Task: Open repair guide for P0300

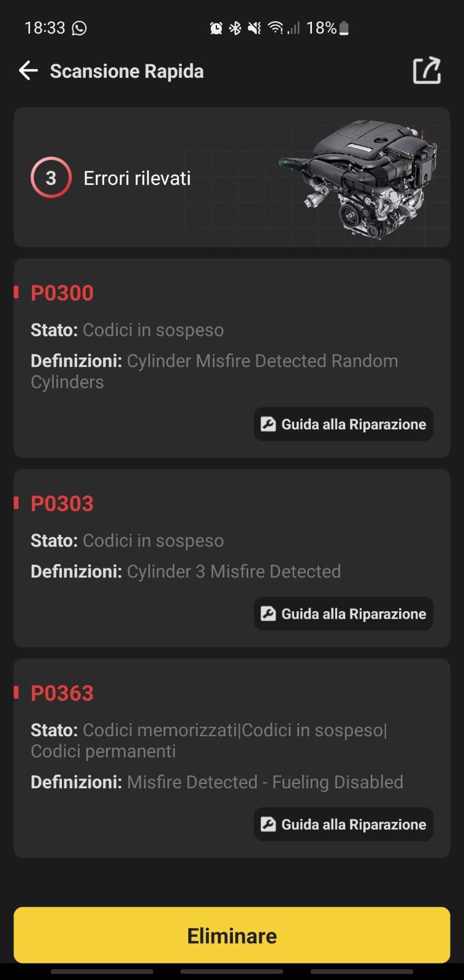Action: click(x=343, y=424)
